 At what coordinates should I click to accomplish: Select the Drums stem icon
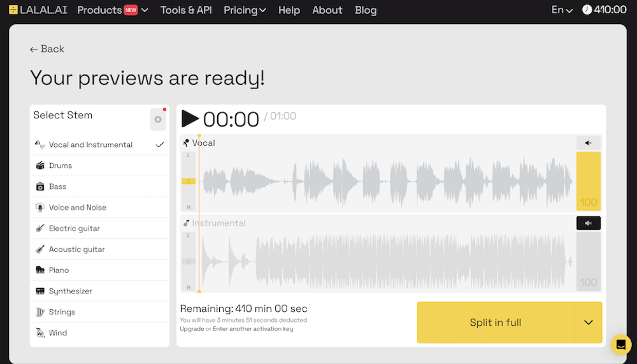coord(40,165)
